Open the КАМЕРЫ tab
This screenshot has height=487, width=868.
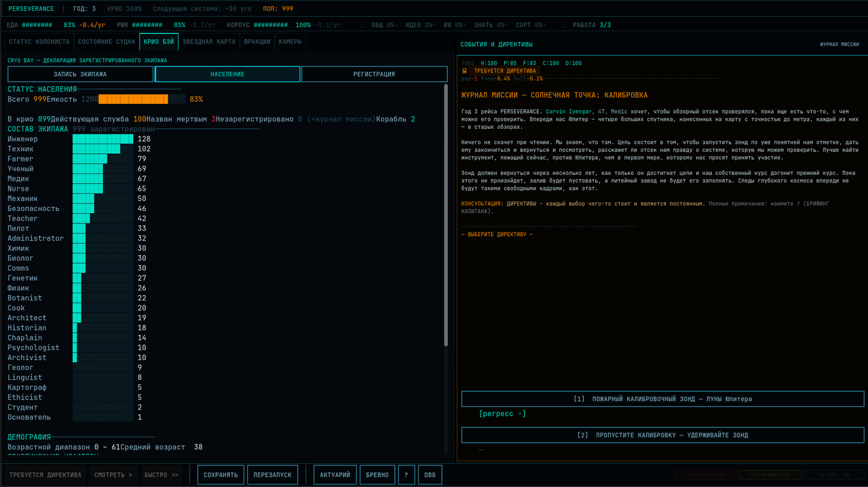(290, 42)
